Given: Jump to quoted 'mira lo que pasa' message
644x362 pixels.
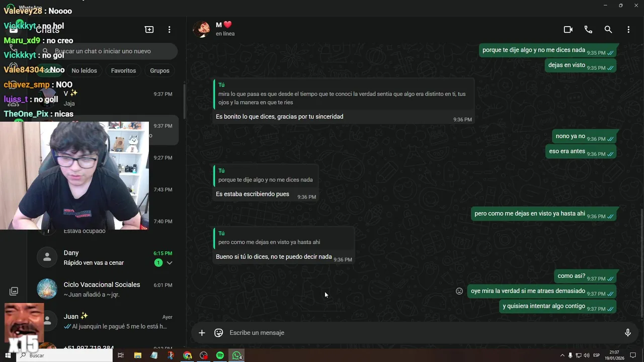Looking at the screenshot, I should (344, 94).
